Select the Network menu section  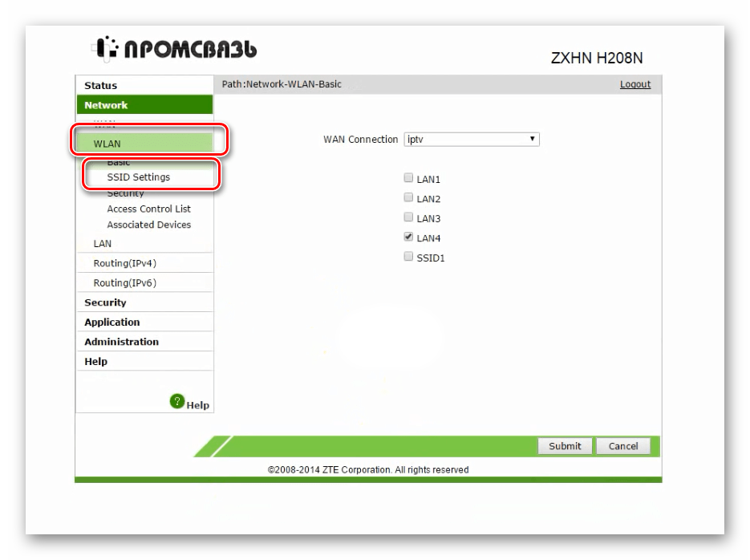[x=144, y=105]
